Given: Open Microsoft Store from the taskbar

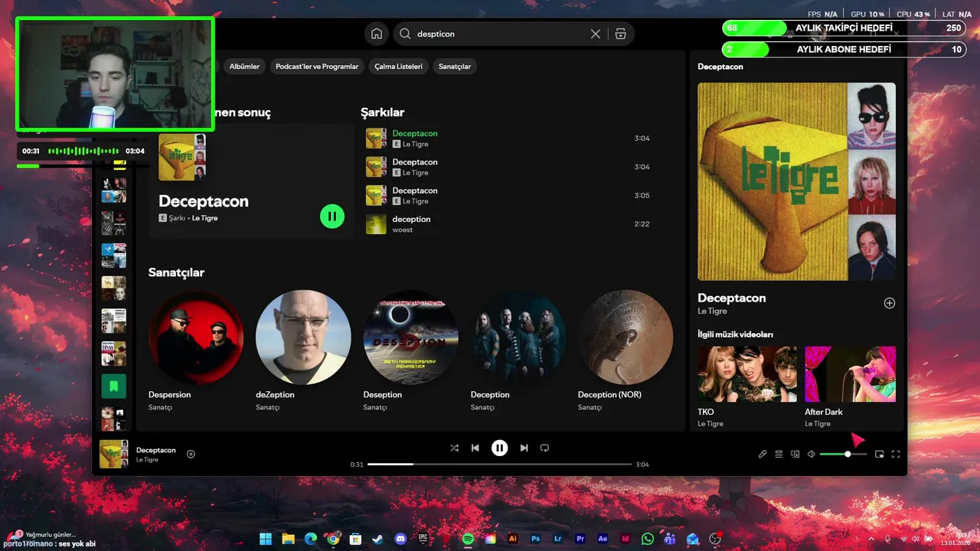Looking at the screenshot, I should coord(355,539).
